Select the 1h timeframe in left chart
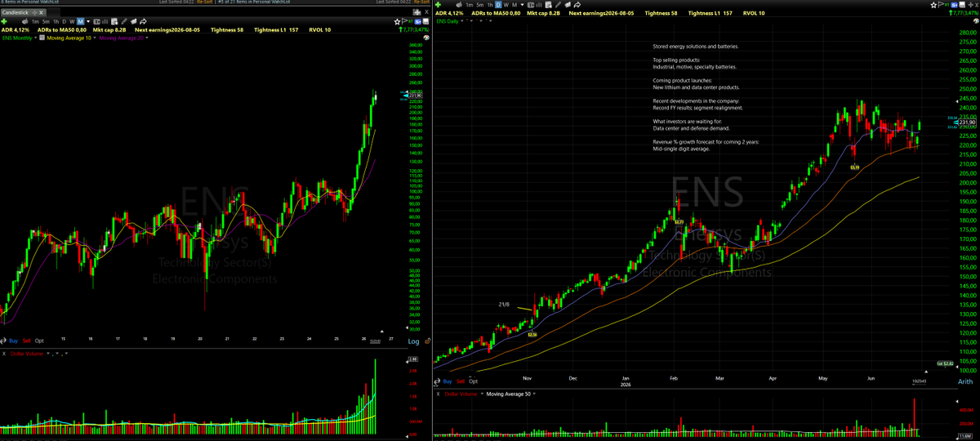Screen dimensions: 980x441 pos(56,21)
